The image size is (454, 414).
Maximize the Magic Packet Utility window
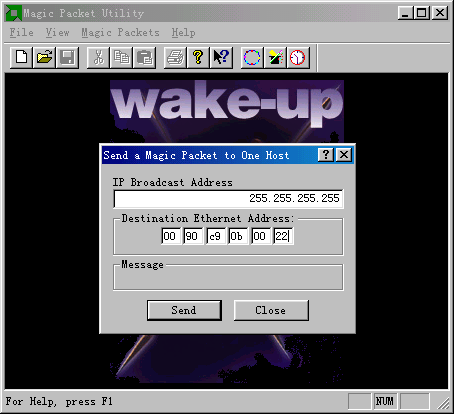coord(422,13)
